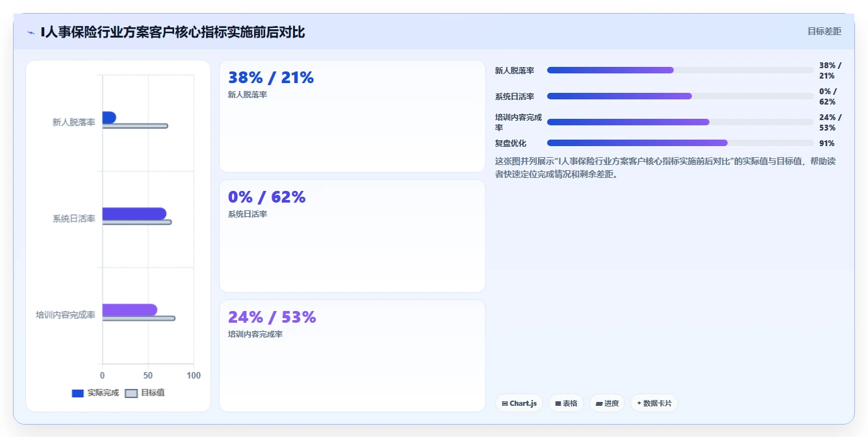The image size is (868, 437).
Task: Click the lightning icon beside the title
Action: [31, 32]
